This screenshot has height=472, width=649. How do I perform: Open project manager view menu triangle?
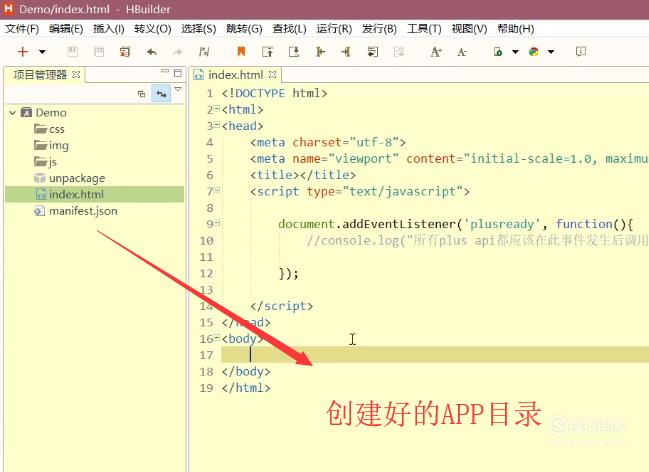[x=178, y=89]
